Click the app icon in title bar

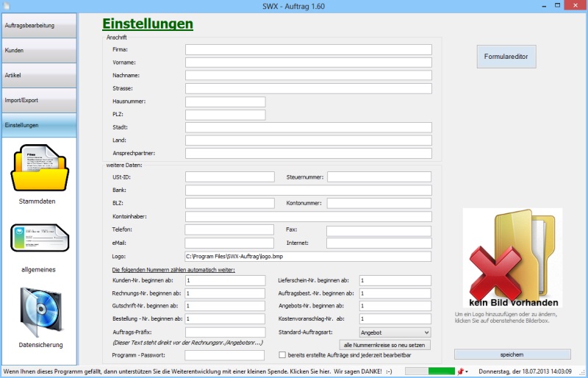click(x=7, y=6)
